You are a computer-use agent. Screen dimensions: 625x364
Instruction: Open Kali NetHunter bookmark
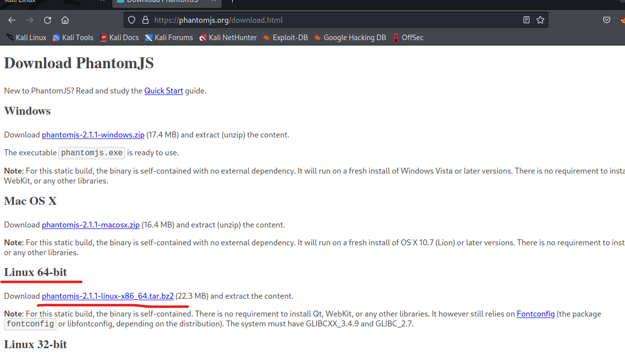pyautogui.click(x=228, y=38)
